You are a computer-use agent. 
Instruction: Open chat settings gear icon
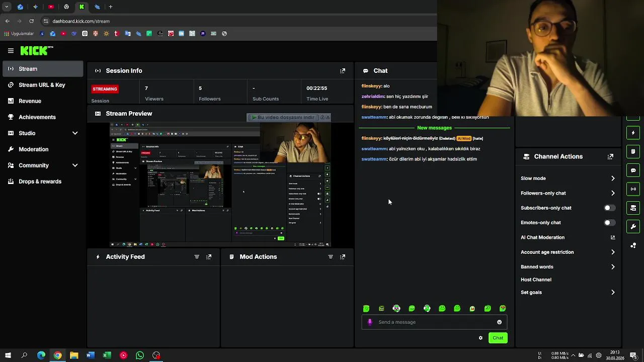[x=480, y=338]
